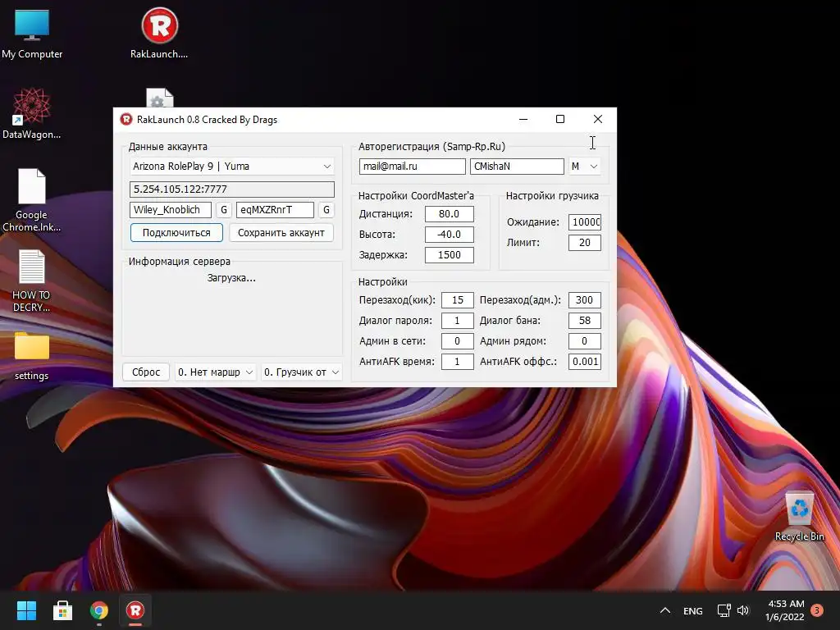The height and width of the screenshot is (630, 840).
Task: Click the Ожидание value field
Action: click(584, 221)
